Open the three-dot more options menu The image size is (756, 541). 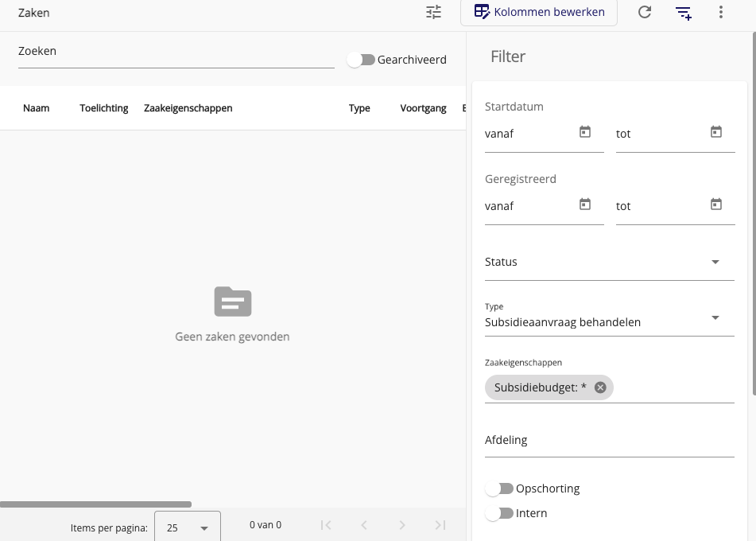[x=721, y=12]
